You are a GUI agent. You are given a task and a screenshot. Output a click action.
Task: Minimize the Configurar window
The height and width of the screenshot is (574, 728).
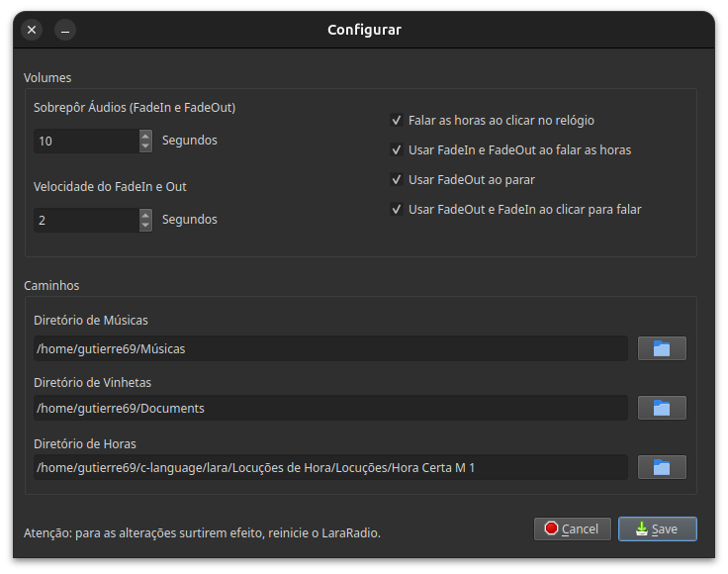coord(65,30)
